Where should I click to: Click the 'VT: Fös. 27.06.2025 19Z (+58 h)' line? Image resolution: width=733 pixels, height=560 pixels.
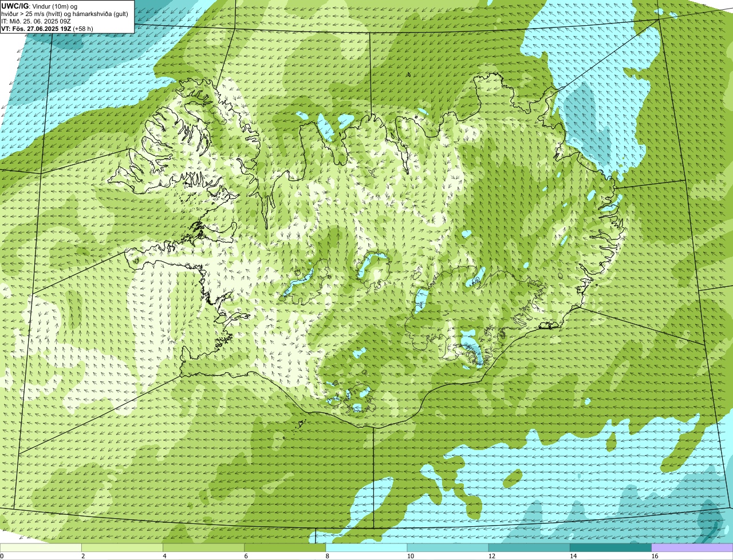point(47,29)
